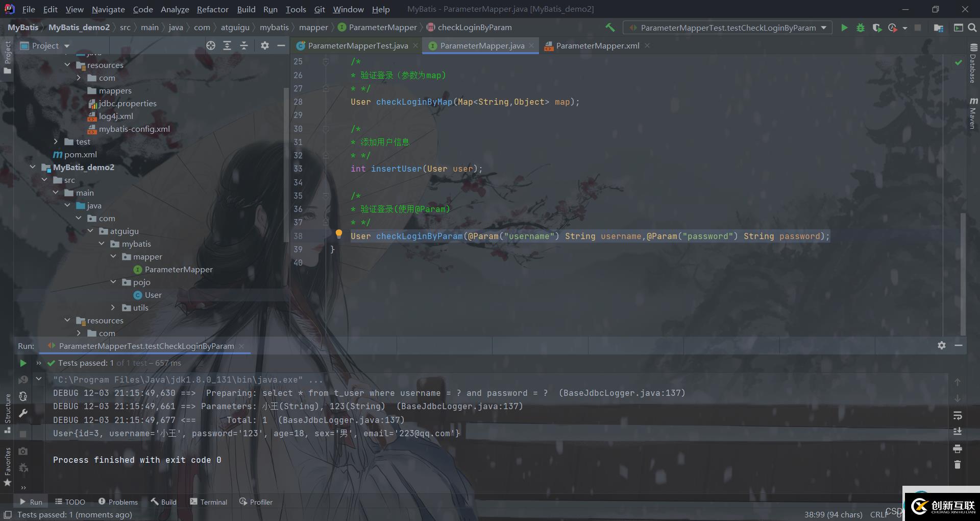Run with Coverage icon in toolbar
980x521 pixels.
[x=877, y=28]
